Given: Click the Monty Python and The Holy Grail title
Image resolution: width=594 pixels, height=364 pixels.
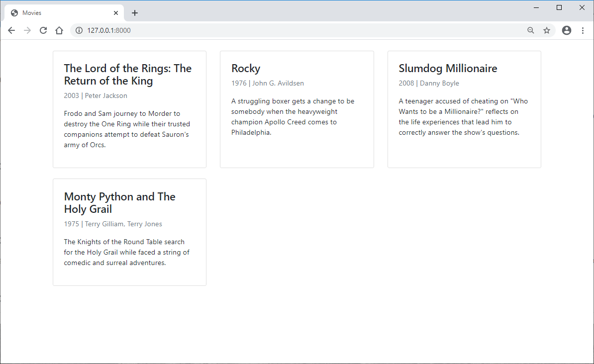Looking at the screenshot, I should pos(120,203).
